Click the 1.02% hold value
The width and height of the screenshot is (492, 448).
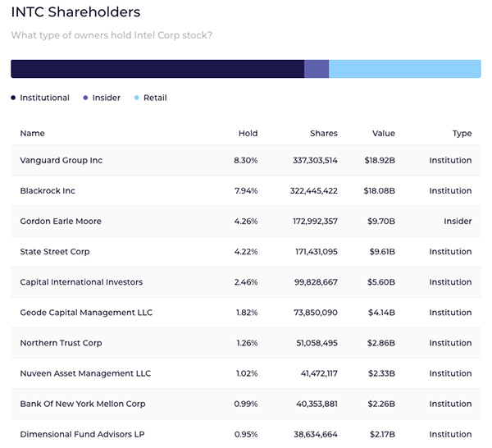[x=247, y=373]
